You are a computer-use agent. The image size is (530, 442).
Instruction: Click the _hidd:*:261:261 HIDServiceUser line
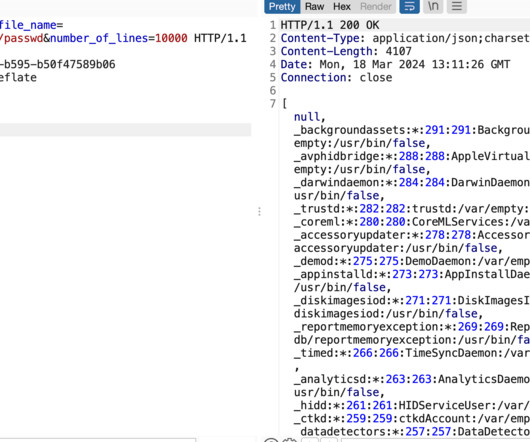click(x=412, y=406)
